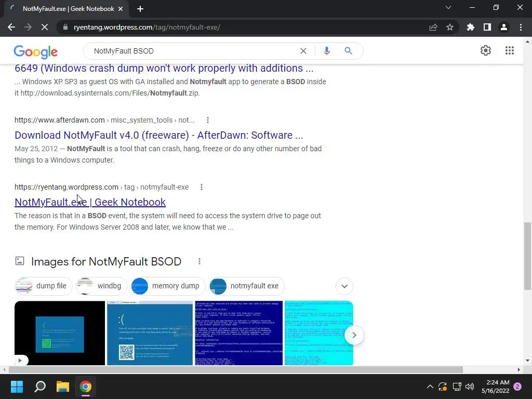Open the cyan BSOD image thumbnail
Screen dimensions: 532x399
point(318,333)
